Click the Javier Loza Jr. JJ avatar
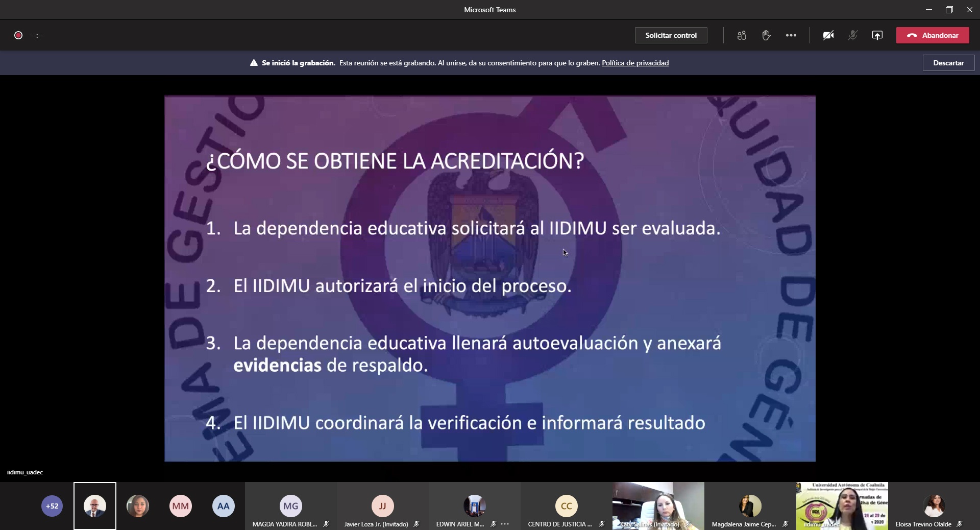980x530 pixels. click(382, 506)
